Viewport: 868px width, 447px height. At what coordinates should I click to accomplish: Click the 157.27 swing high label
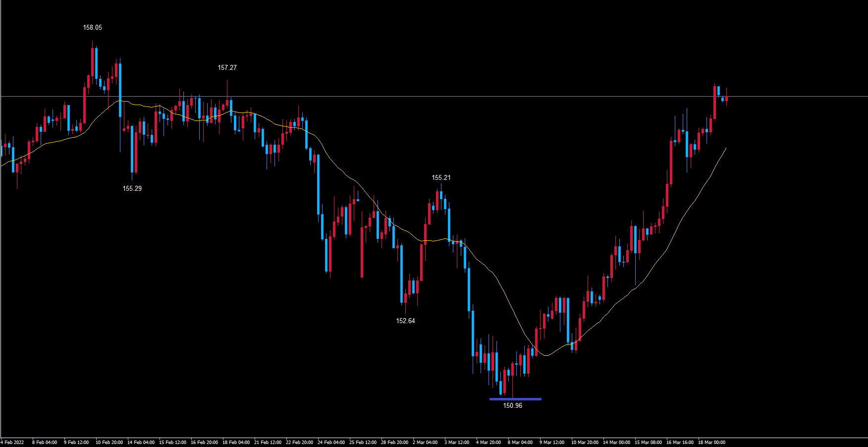227,68
